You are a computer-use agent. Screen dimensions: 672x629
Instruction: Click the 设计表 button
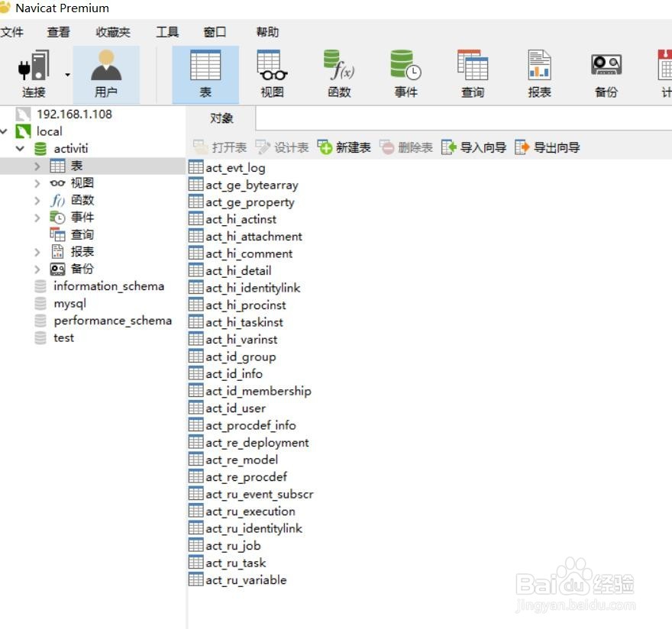pyautogui.click(x=282, y=148)
